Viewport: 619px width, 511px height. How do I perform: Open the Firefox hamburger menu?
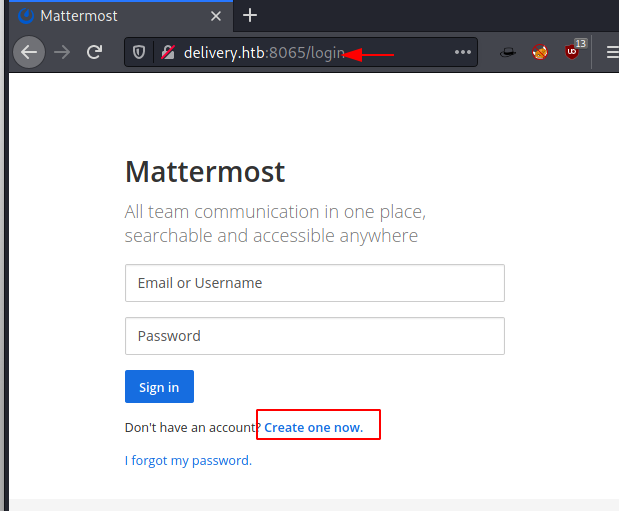tap(612, 52)
